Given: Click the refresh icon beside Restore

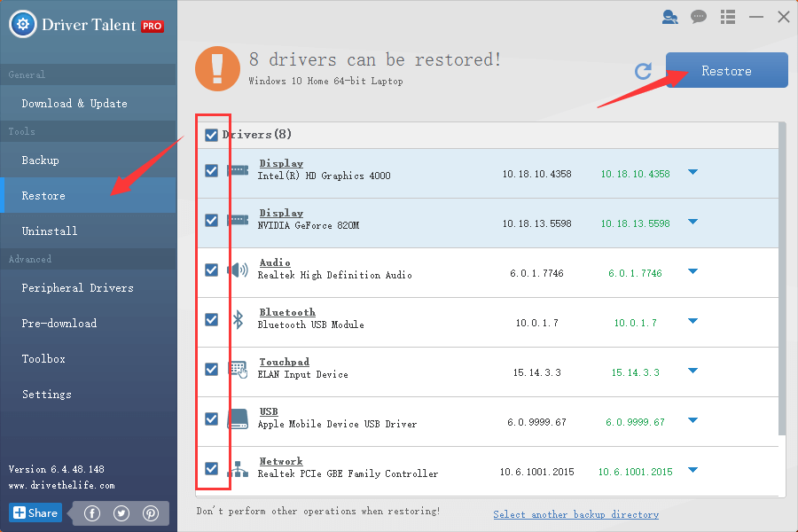Looking at the screenshot, I should tap(644, 71).
